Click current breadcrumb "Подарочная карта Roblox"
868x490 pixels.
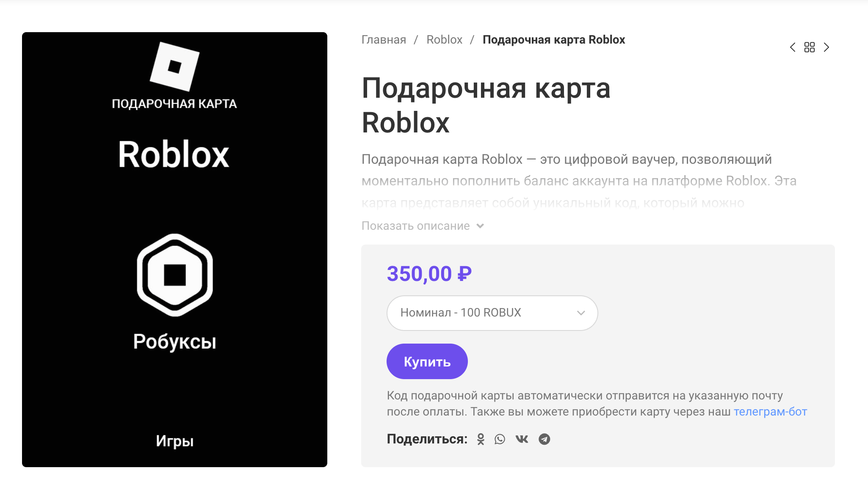point(554,40)
